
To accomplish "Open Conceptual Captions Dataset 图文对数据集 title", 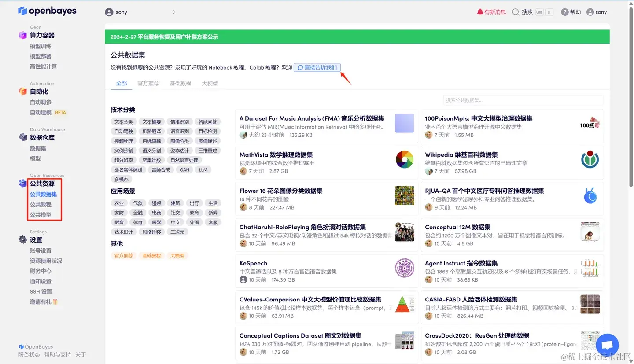I will pos(300,335).
